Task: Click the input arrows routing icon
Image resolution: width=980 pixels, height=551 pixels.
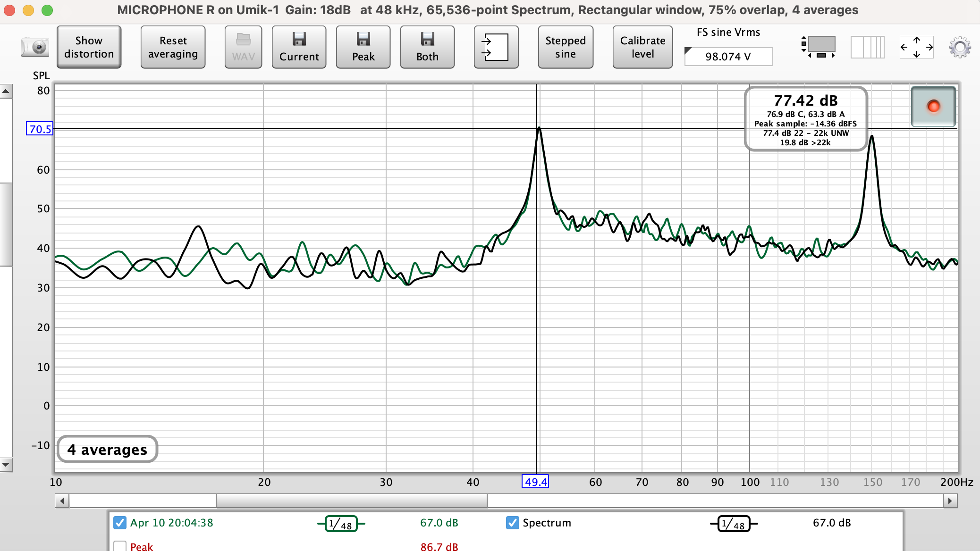Action: pos(496,47)
